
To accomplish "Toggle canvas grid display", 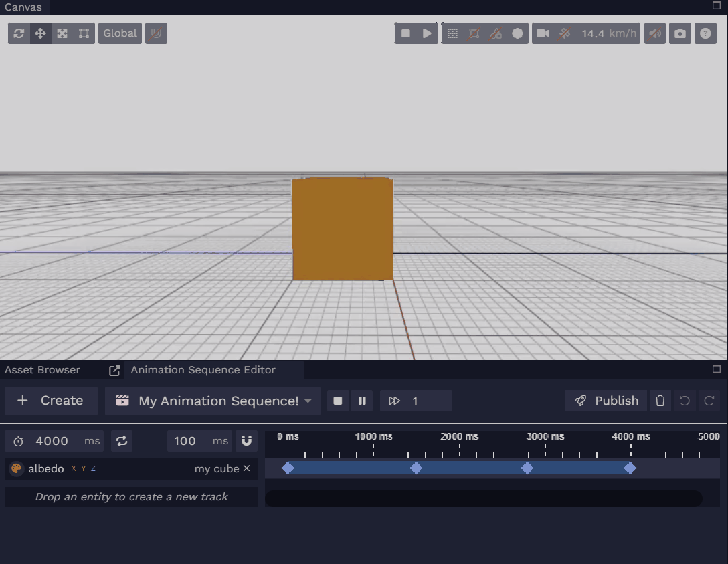I will pos(452,33).
